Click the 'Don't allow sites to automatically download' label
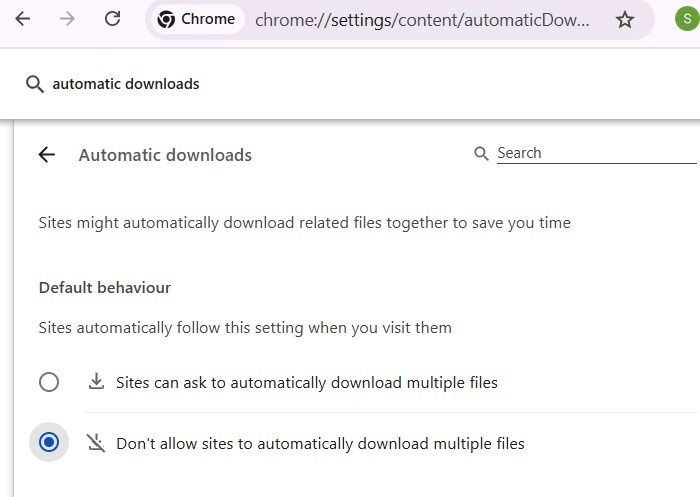The height and width of the screenshot is (497, 700). point(320,443)
